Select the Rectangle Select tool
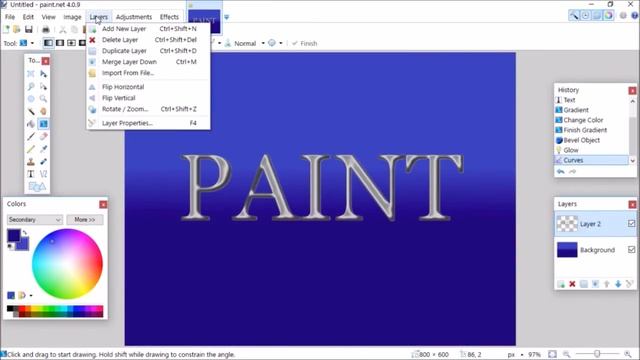The image size is (640, 360). (x=31, y=73)
